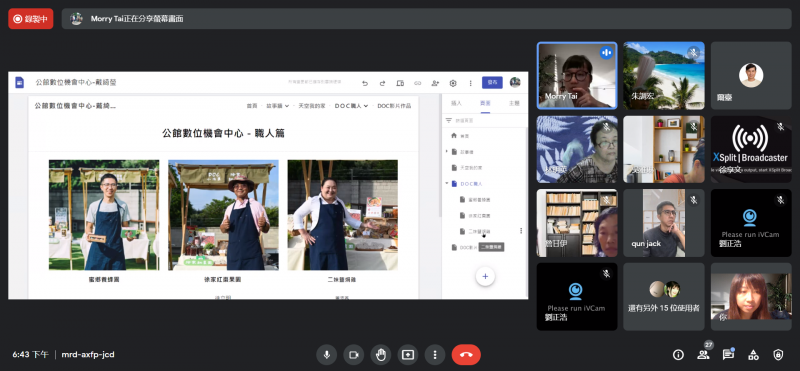
Task: Click 首頁 in the site navigation
Action: coord(252,106)
